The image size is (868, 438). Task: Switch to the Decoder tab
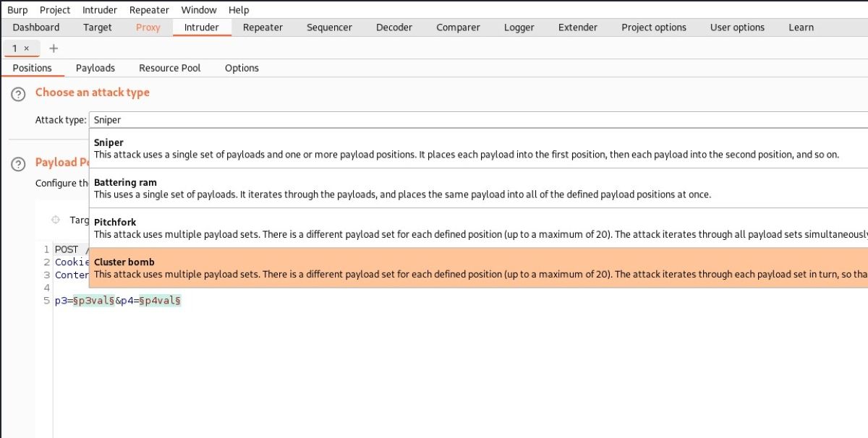(x=394, y=27)
